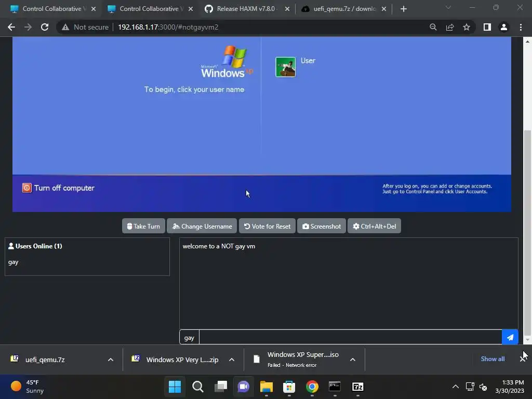Expand options for Windows XP Very L....zip

[232, 360]
